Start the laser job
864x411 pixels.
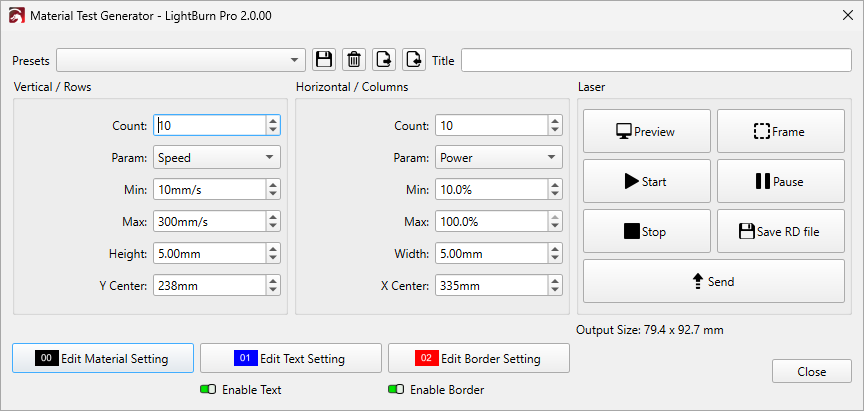(646, 181)
